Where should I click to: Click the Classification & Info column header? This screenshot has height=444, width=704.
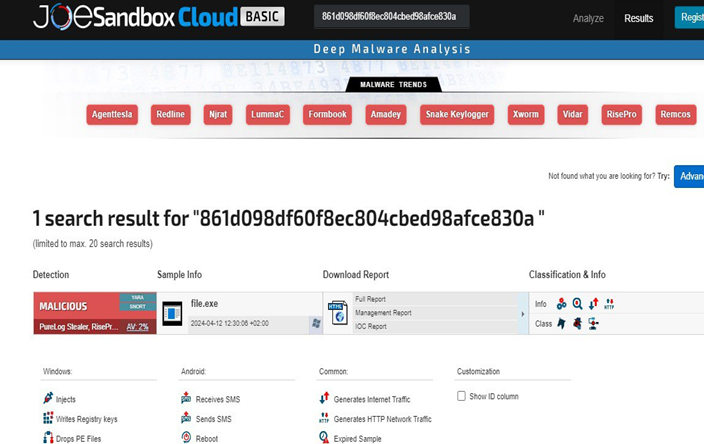point(567,275)
